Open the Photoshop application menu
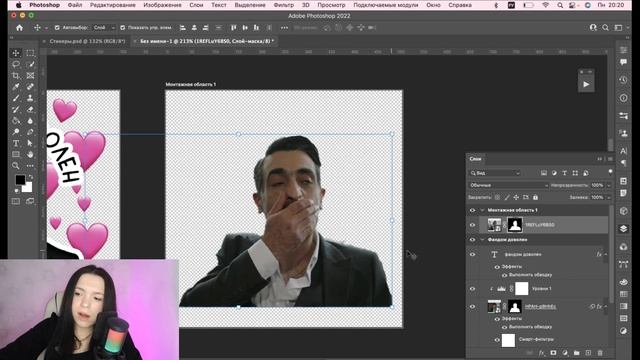The image size is (640, 360). (44, 5)
